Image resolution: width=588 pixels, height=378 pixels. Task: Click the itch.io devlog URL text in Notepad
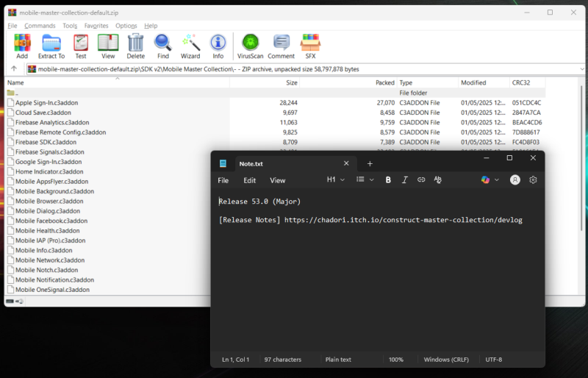tap(403, 220)
